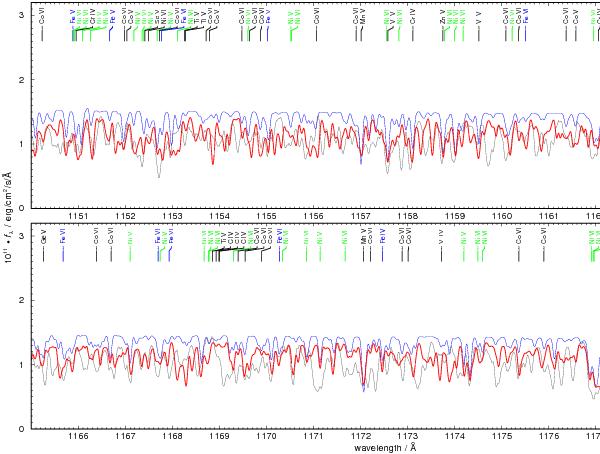Click the 1176 tick label on lower x-axis
600x454 pixels.
click(550, 437)
